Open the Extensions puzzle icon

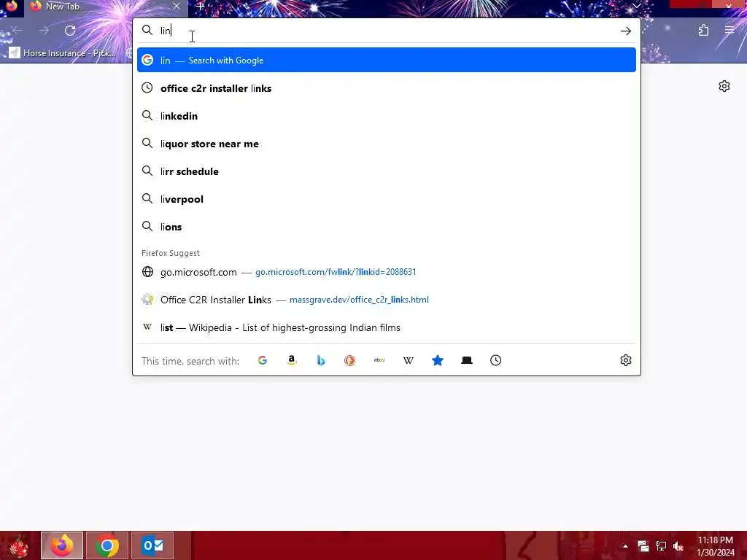[703, 31]
